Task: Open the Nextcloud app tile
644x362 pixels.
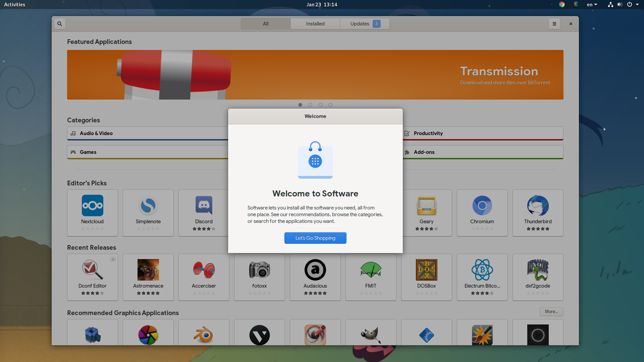Action: (93, 213)
